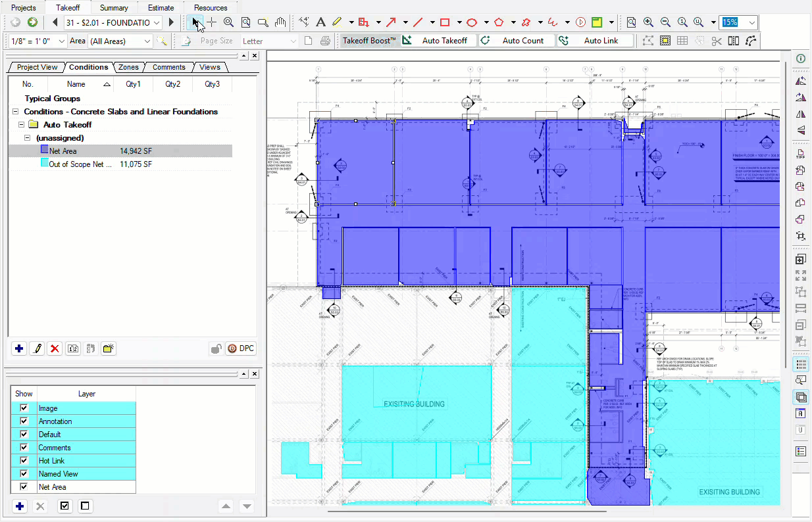Open the zoom percentage dropdown
The height and width of the screenshot is (522, 812).
tap(753, 22)
